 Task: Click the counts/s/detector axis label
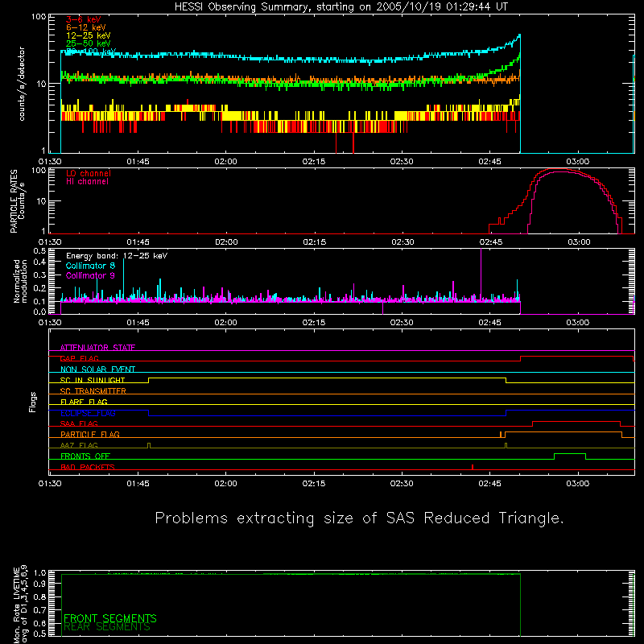(22, 84)
